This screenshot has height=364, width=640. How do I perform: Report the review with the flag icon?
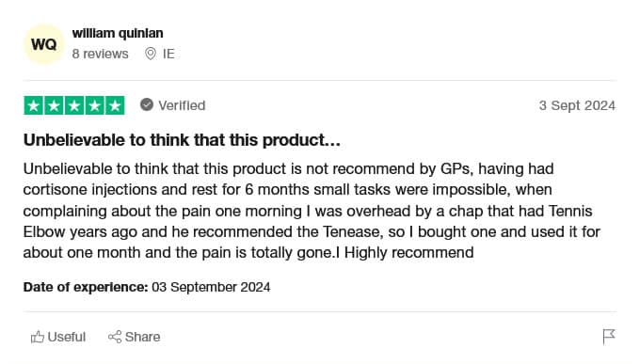point(609,337)
